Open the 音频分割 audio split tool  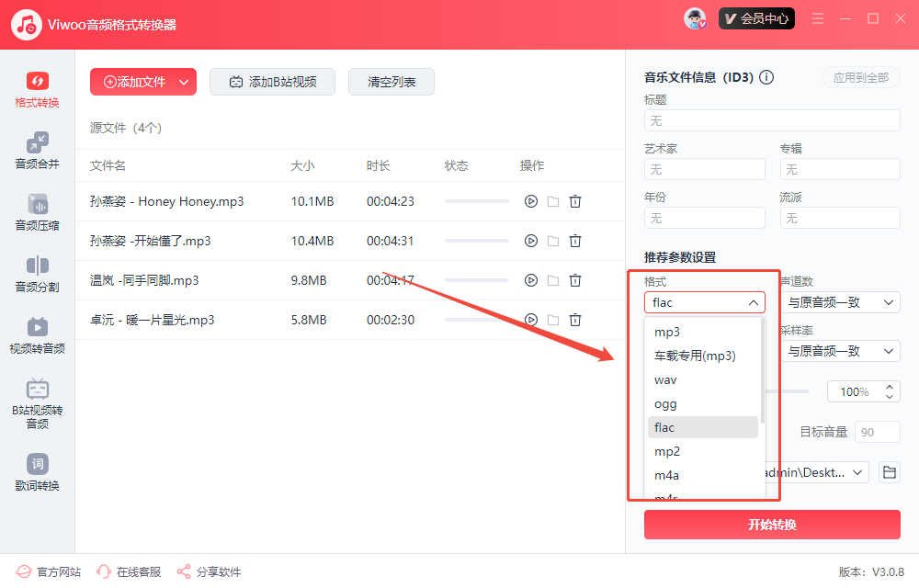click(37, 274)
